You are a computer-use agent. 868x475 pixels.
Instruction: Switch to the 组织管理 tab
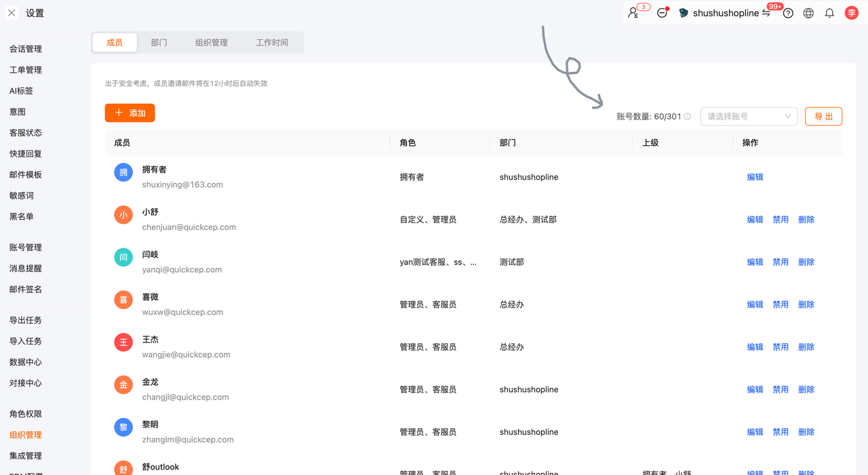click(x=212, y=43)
